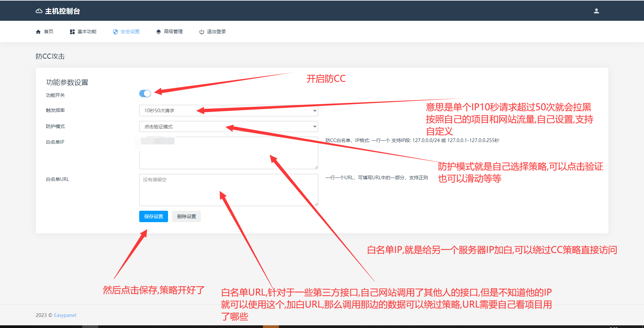Expand the 防护模式 dropdown
Viewport: 644px width, 328px height.
pyautogui.click(x=228, y=127)
